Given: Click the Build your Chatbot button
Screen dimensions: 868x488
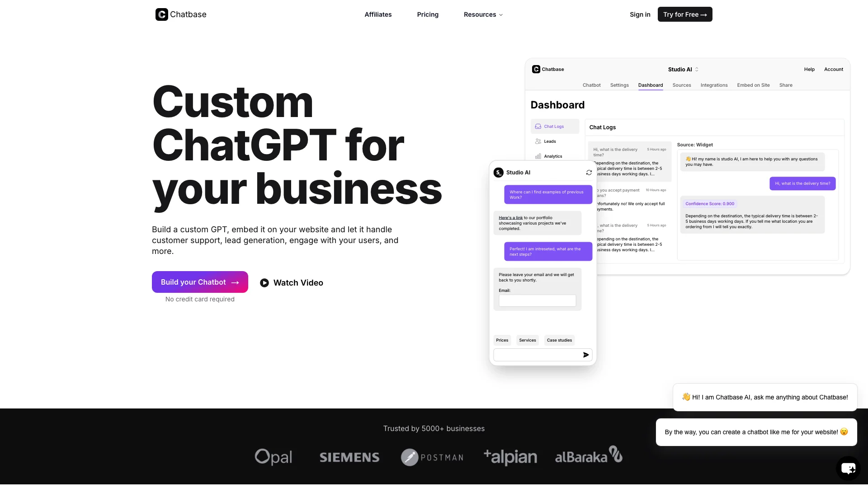Looking at the screenshot, I should coord(200,282).
